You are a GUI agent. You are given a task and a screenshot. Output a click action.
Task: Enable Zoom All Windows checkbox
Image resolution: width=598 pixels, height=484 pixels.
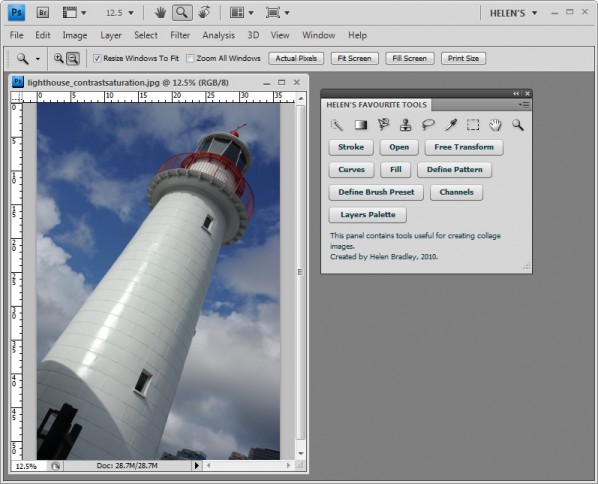pos(190,58)
